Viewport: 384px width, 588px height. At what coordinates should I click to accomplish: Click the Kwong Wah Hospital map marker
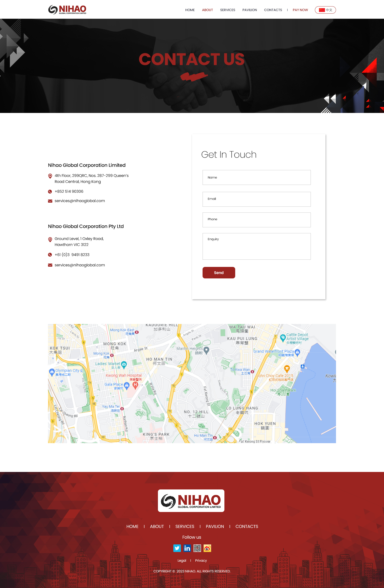tap(135, 385)
